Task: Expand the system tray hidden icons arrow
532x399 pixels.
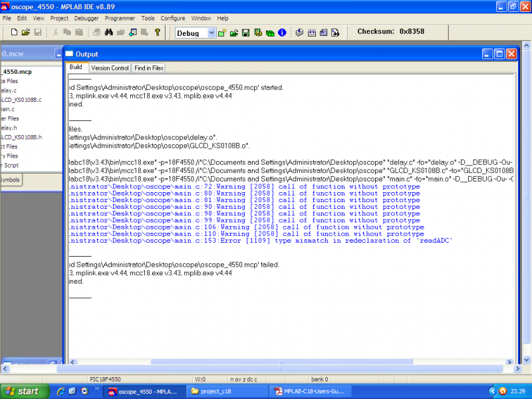Action: pyautogui.click(x=493, y=392)
